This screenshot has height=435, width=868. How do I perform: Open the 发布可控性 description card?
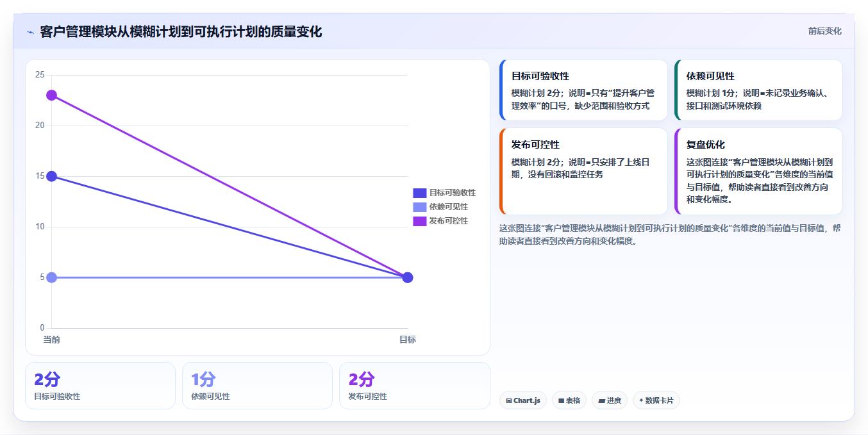(583, 172)
